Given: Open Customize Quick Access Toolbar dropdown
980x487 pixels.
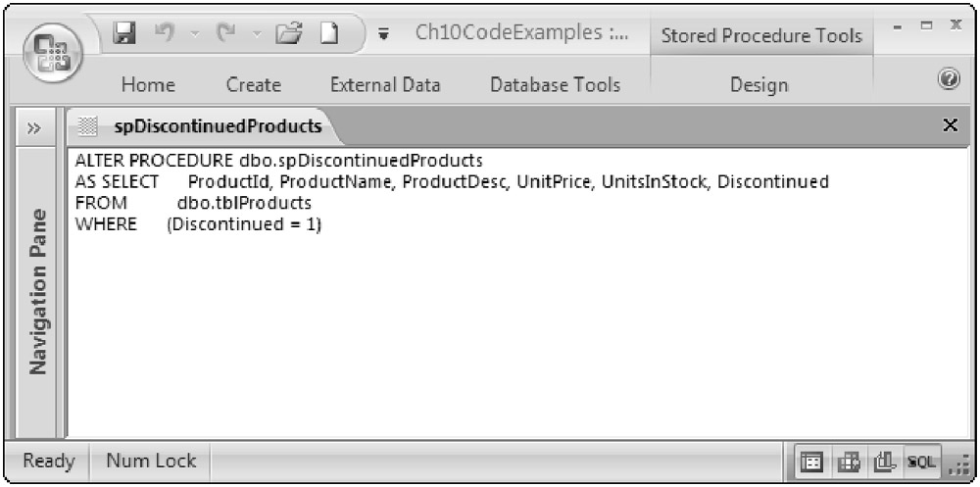Looking at the screenshot, I should coord(382,35).
